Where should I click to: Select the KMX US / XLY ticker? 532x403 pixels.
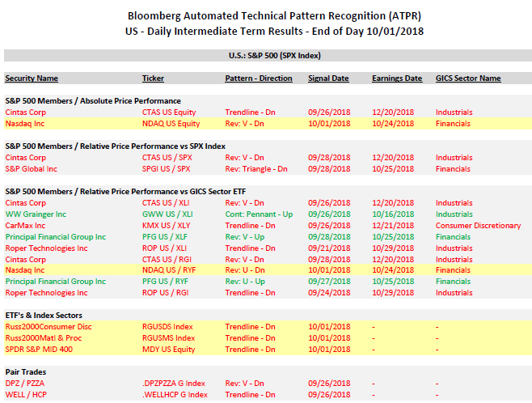[x=167, y=226]
